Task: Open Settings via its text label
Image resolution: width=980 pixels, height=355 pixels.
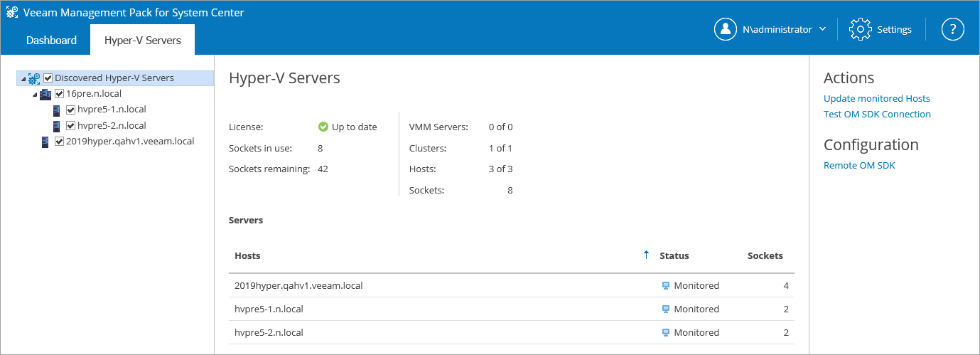Action: tap(894, 30)
